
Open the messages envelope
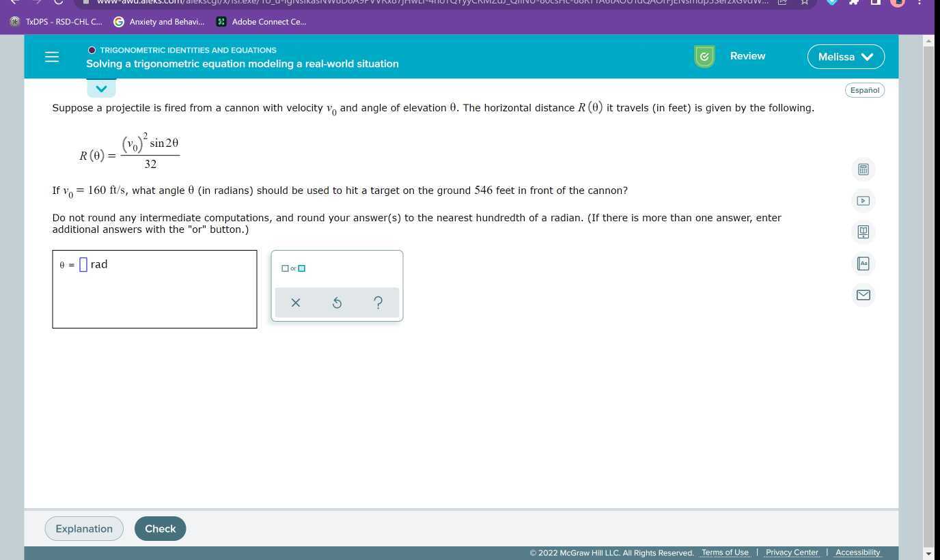coord(863,295)
